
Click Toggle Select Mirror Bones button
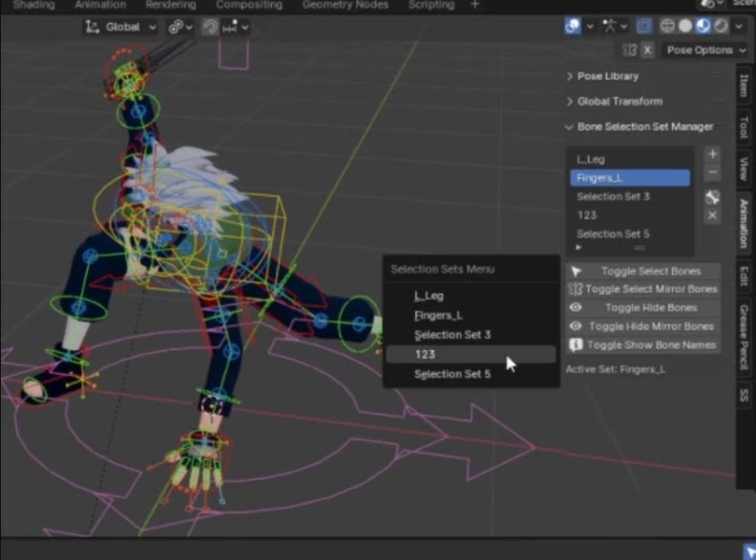click(643, 289)
